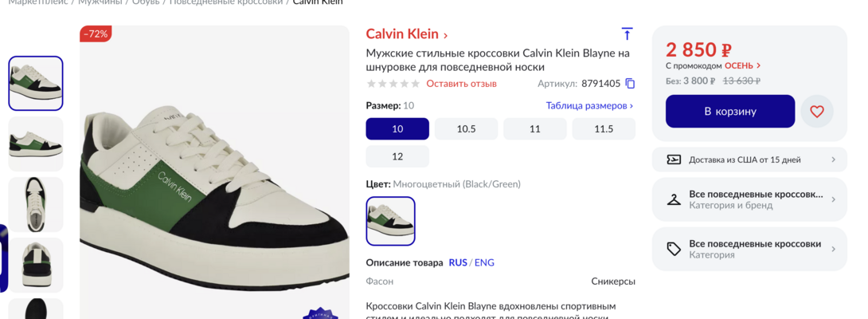The height and width of the screenshot is (319, 868).
Task: Copy the article number with copy icon
Action: (x=630, y=84)
